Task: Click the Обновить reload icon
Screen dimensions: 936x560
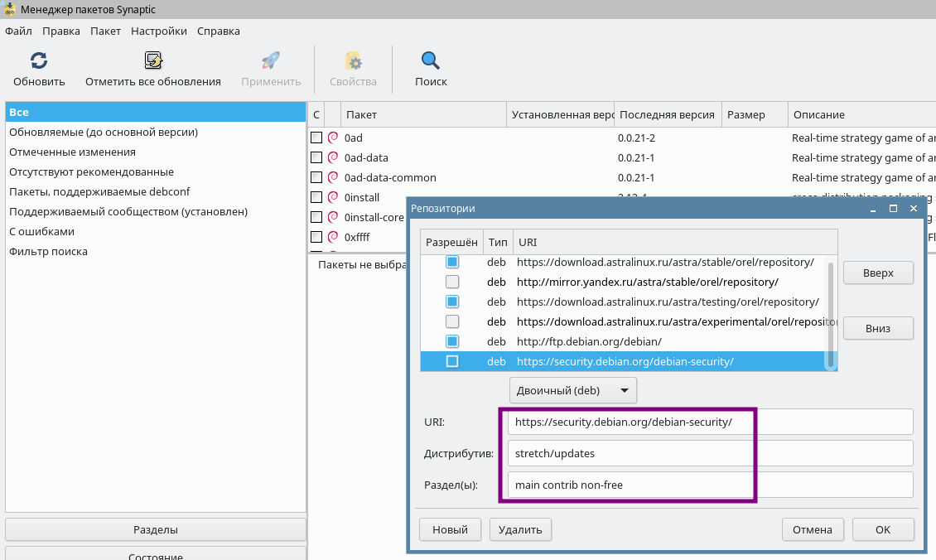Action: (x=39, y=60)
